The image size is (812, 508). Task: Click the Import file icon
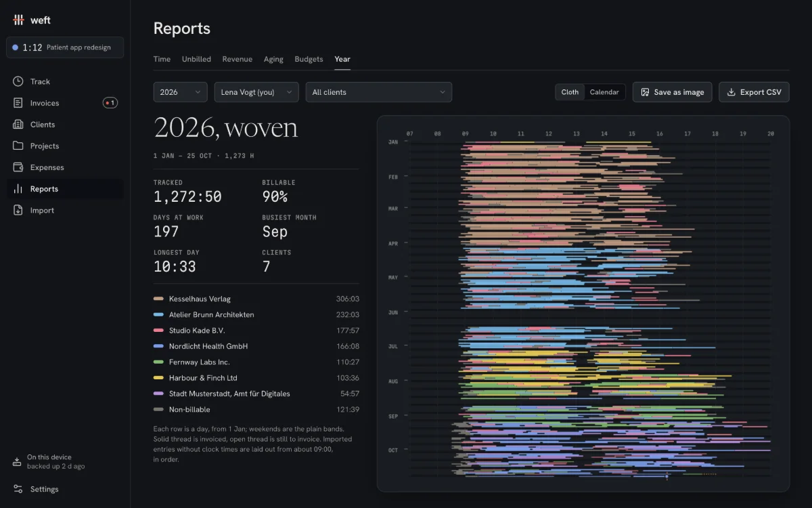[18, 210]
